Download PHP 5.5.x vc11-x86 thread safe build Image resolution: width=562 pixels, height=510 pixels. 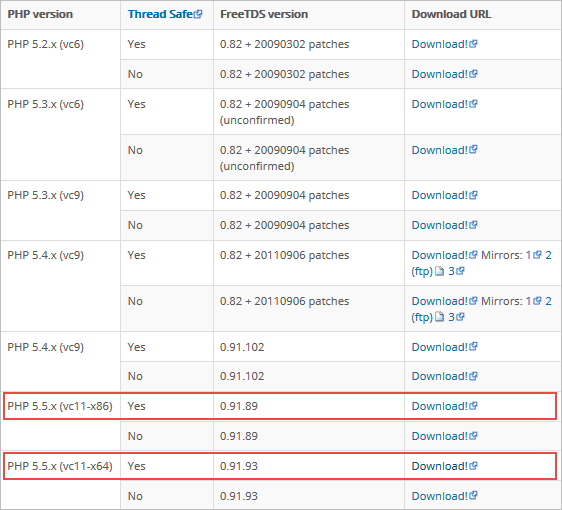(439, 406)
